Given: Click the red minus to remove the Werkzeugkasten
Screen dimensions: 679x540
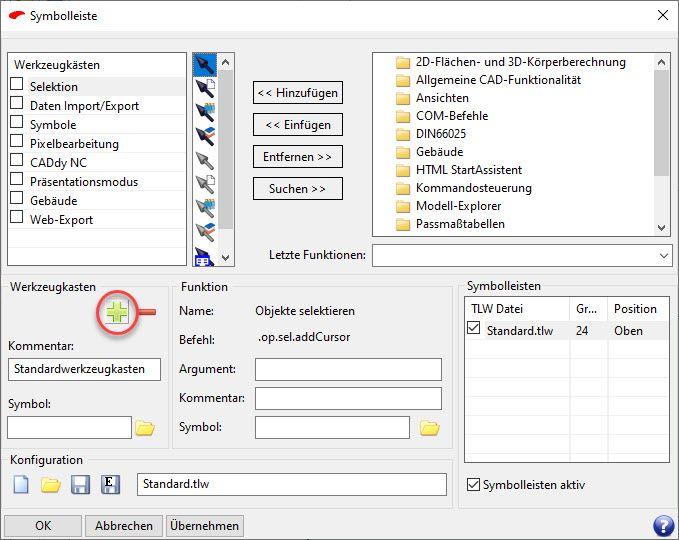Looking at the screenshot, I should [x=147, y=313].
